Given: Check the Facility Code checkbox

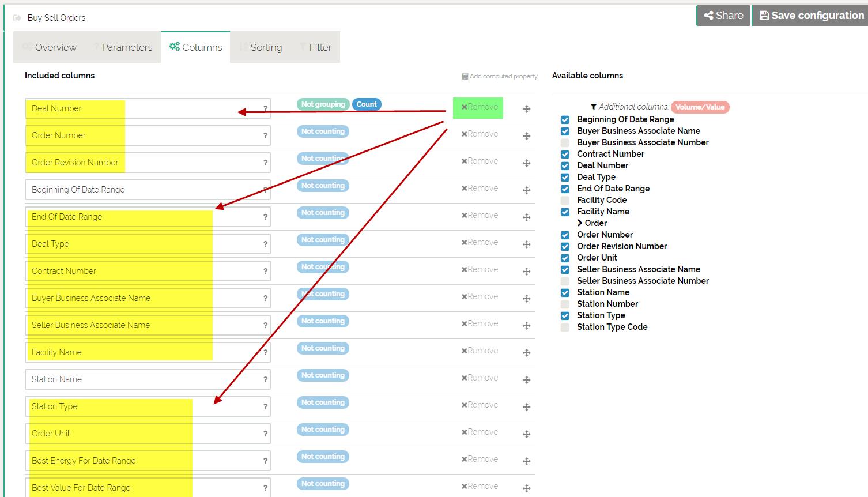Looking at the screenshot, I should [565, 200].
